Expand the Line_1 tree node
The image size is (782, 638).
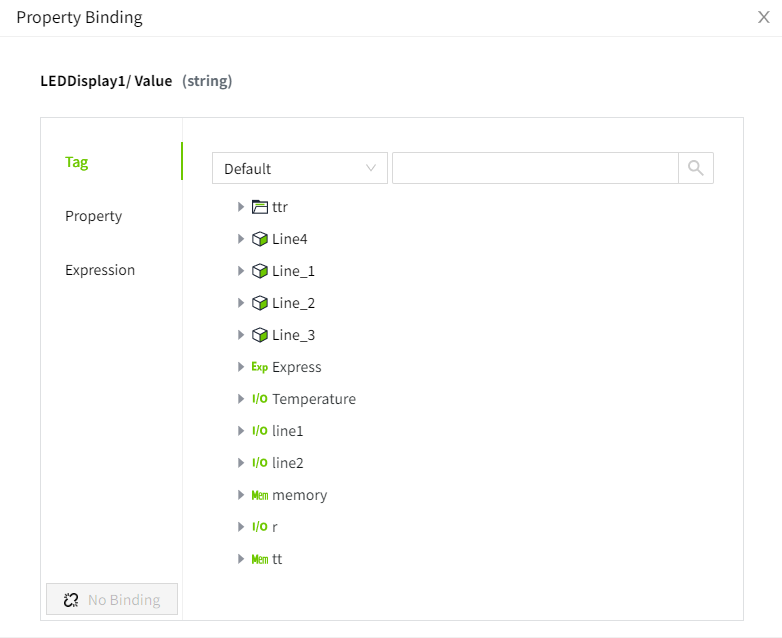tap(241, 271)
